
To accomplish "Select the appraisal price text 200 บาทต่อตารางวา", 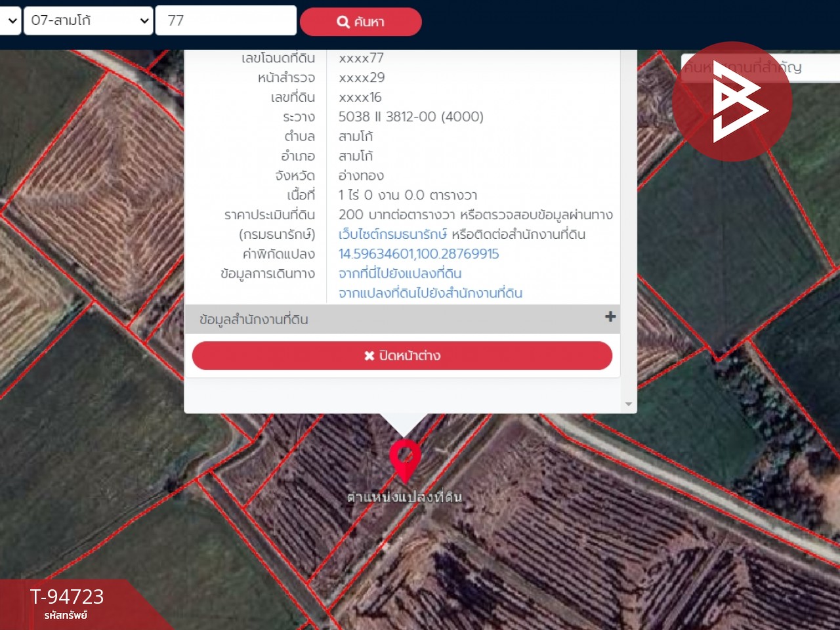I will 397,215.
